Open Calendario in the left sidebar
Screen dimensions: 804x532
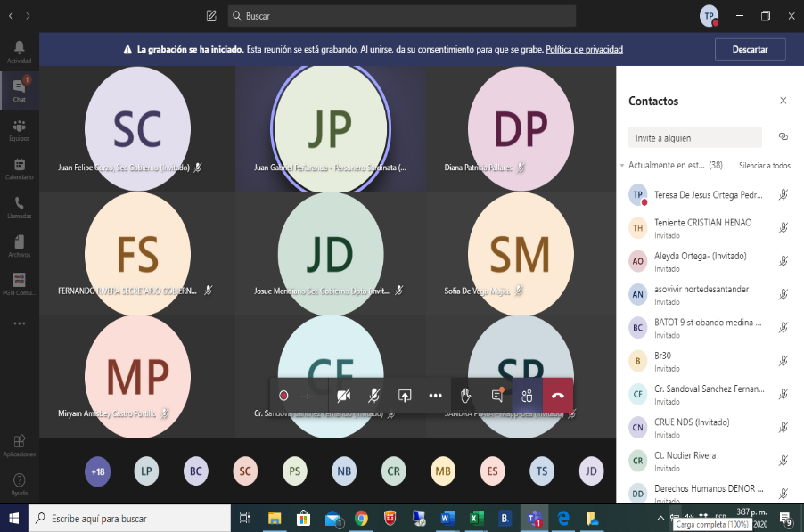pyautogui.click(x=19, y=168)
